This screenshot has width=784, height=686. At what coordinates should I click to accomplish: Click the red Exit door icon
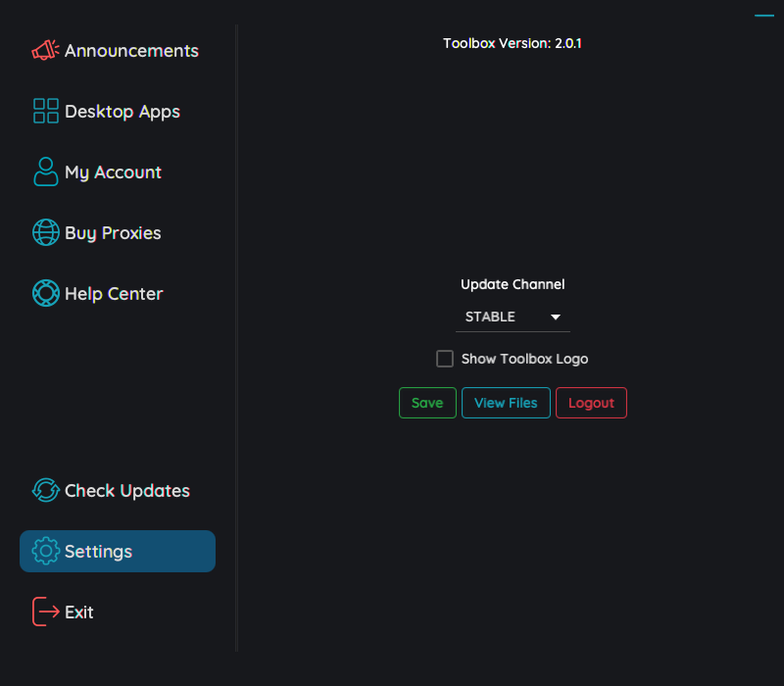pos(45,612)
